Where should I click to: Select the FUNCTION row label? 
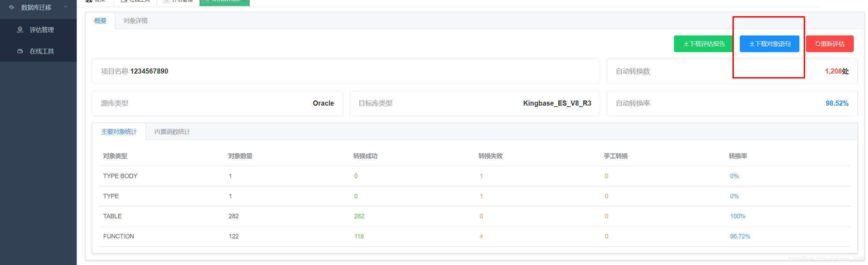pyautogui.click(x=118, y=236)
